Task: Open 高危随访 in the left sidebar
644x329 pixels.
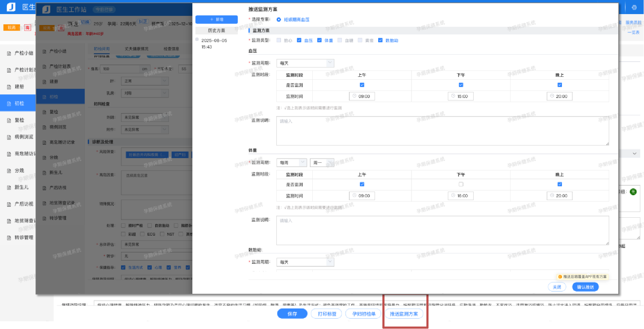Action: click(24, 154)
